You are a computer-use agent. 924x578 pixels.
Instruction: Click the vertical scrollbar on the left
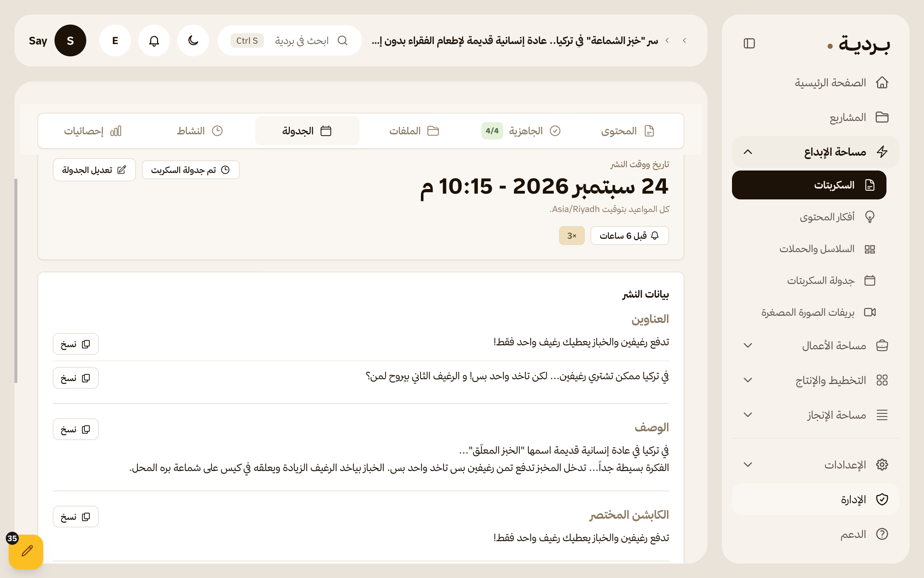tap(16, 281)
